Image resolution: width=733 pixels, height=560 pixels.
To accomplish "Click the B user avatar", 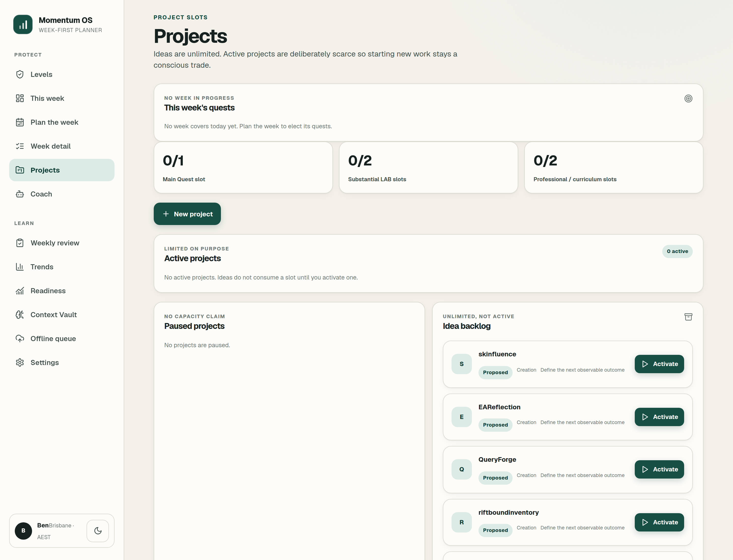I will (23, 531).
